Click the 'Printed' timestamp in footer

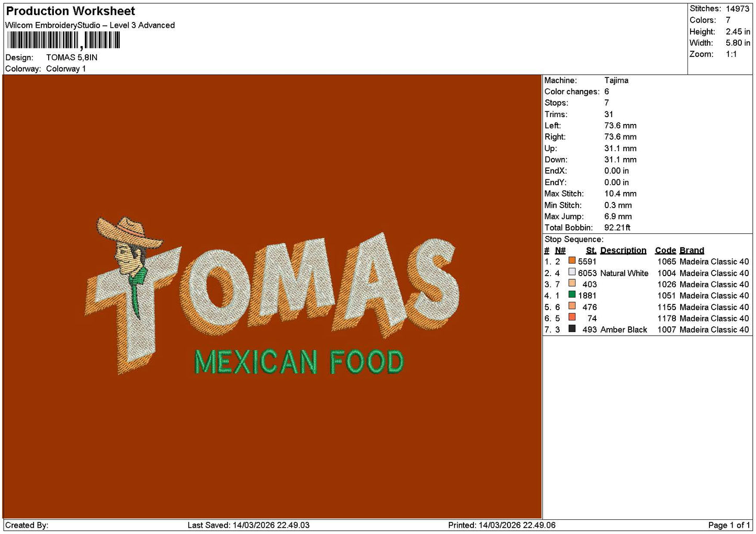[x=502, y=525]
